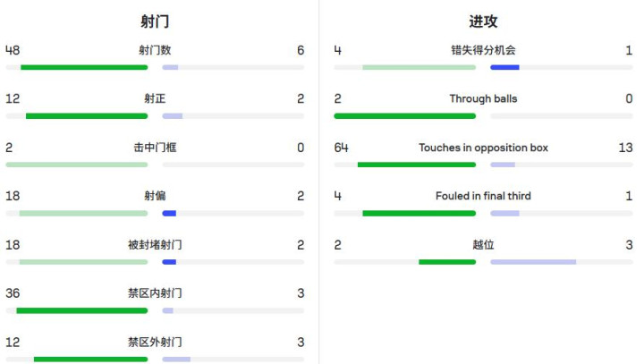
Task: Click the green home bar under Through balls
Action: click(404, 115)
